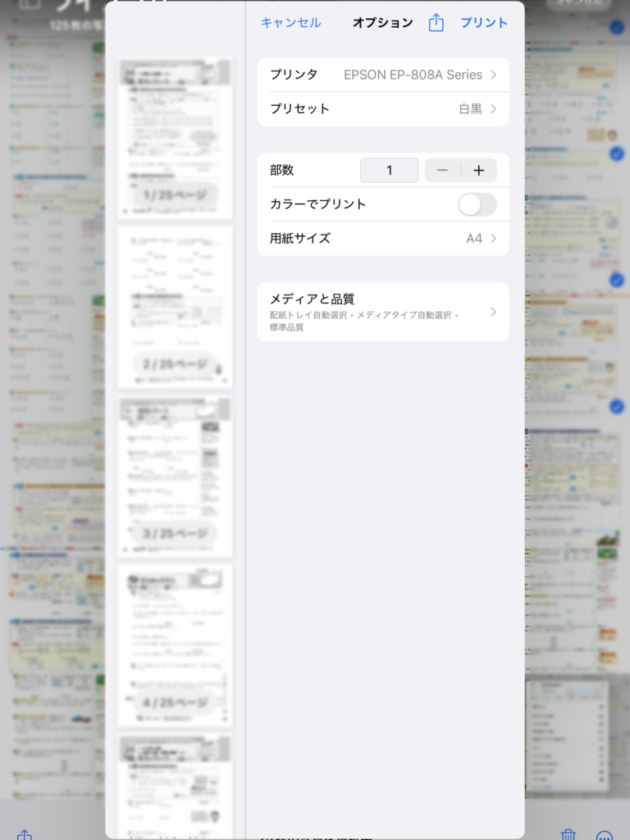The image size is (630, 840).
Task: Toggle the カラーでプリント switch
Action: tap(477, 204)
